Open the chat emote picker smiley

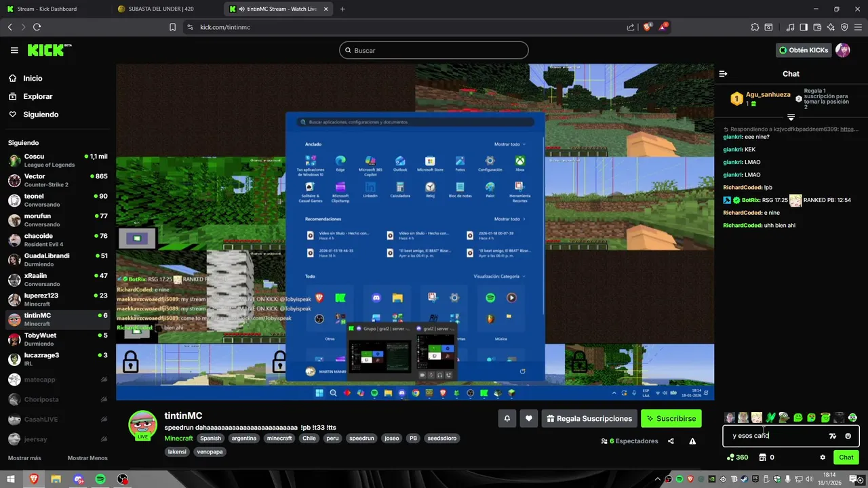pyautogui.click(x=848, y=436)
